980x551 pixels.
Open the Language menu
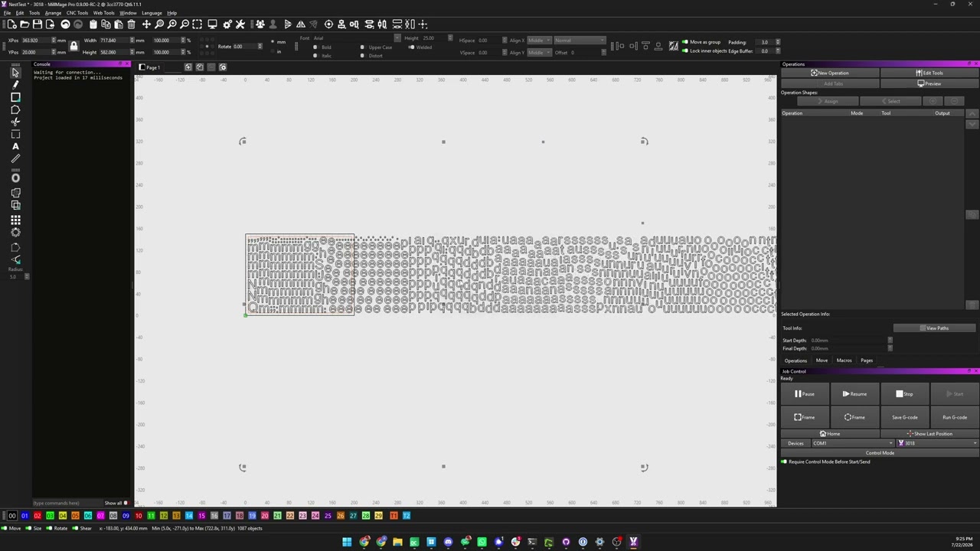pos(152,13)
